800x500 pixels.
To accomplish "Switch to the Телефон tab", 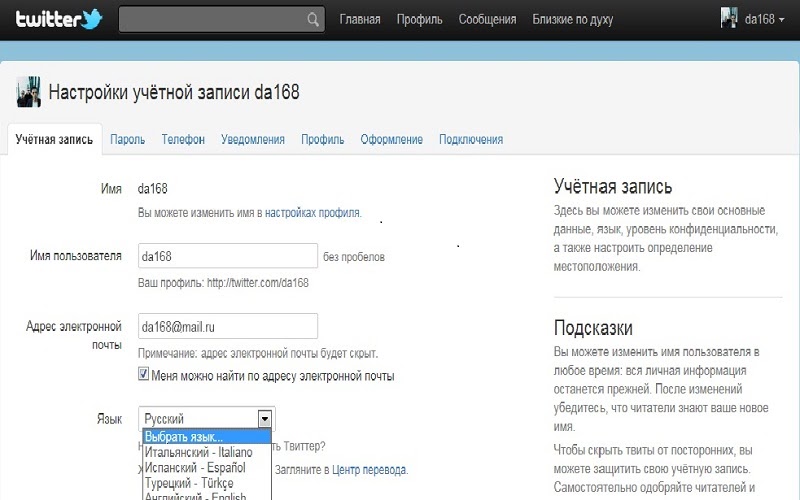I will pos(183,140).
